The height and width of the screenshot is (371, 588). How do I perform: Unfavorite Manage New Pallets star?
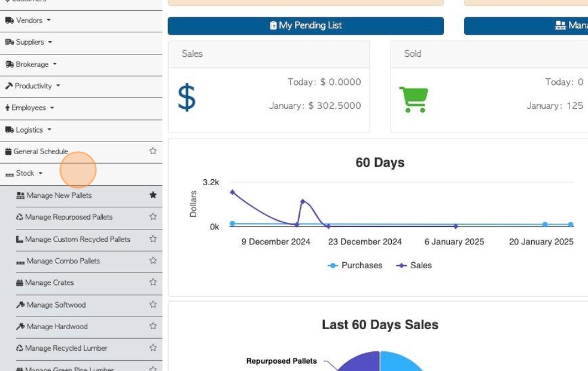(153, 195)
